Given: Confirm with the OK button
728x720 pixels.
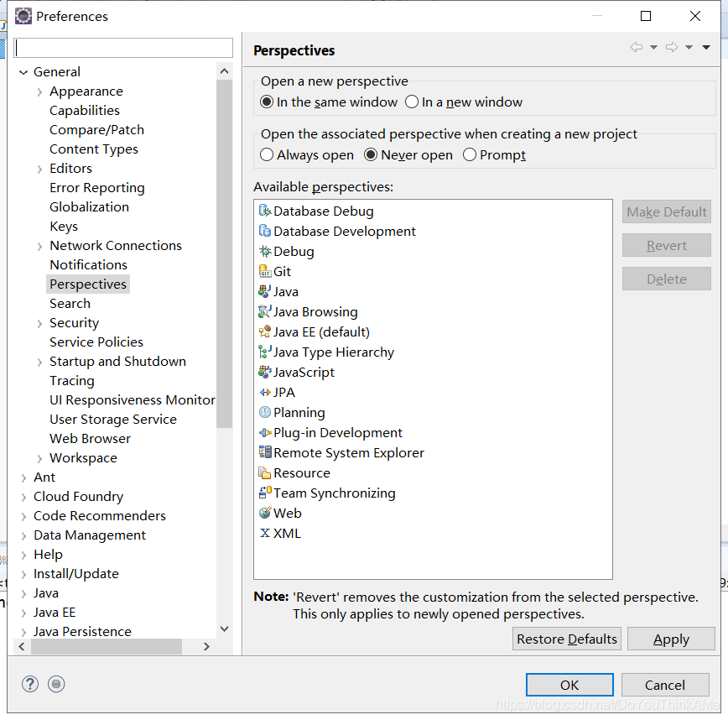Looking at the screenshot, I should pos(569,685).
